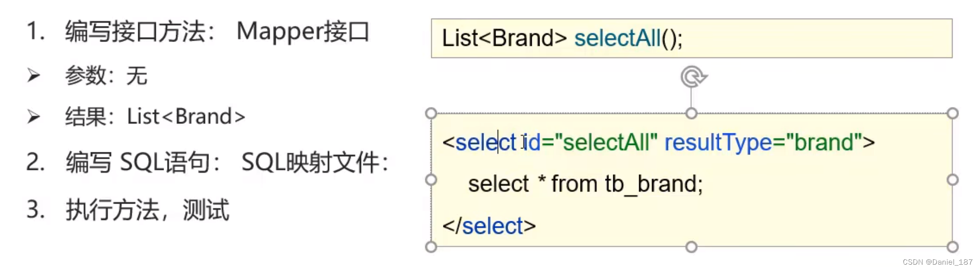Click the bottom-center resize handle of SQL box
The height and width of the screenshot is (270, 980).
pos(691,247)
